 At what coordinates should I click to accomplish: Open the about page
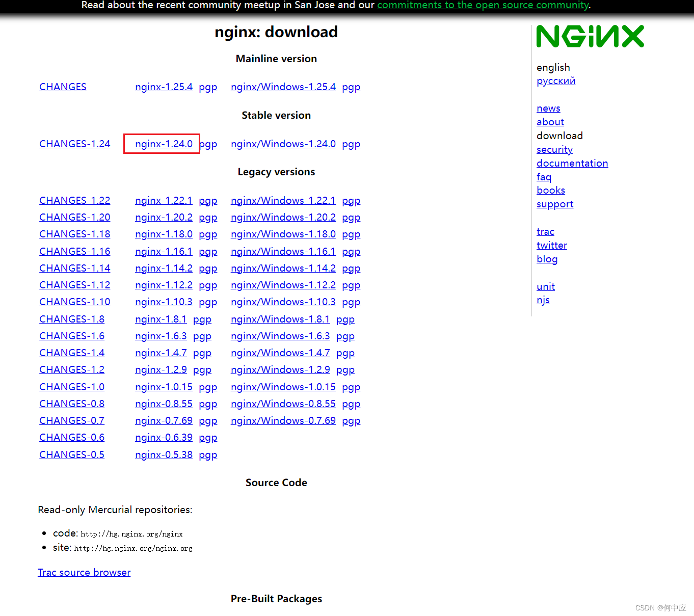(550, 122)
